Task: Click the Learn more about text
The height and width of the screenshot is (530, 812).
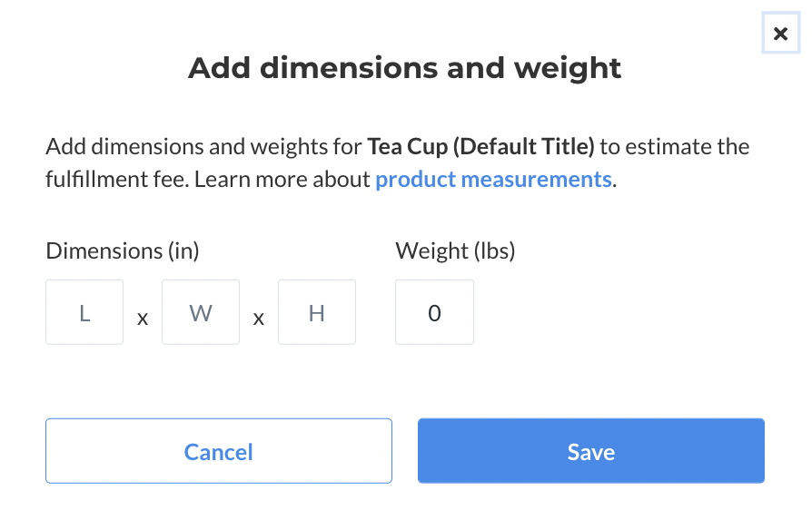Action: pos(282,179)
